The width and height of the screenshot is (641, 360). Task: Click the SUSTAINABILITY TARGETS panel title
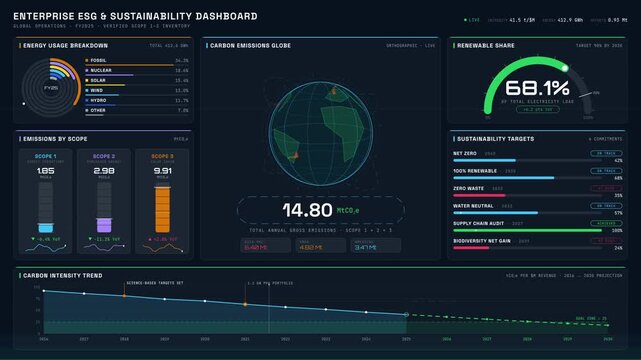pyautogui.click(x=495, y=139)
